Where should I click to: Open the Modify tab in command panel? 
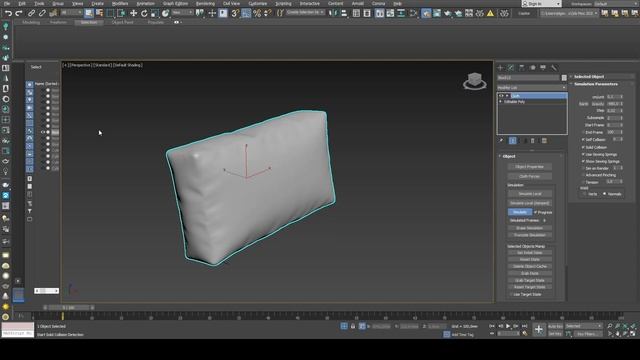511,68
